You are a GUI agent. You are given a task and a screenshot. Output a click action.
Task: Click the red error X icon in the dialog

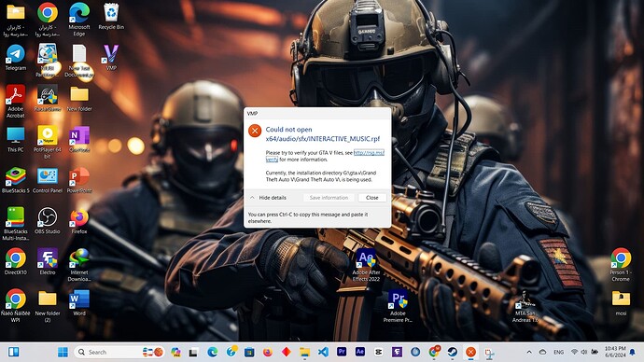coord(255,131)
